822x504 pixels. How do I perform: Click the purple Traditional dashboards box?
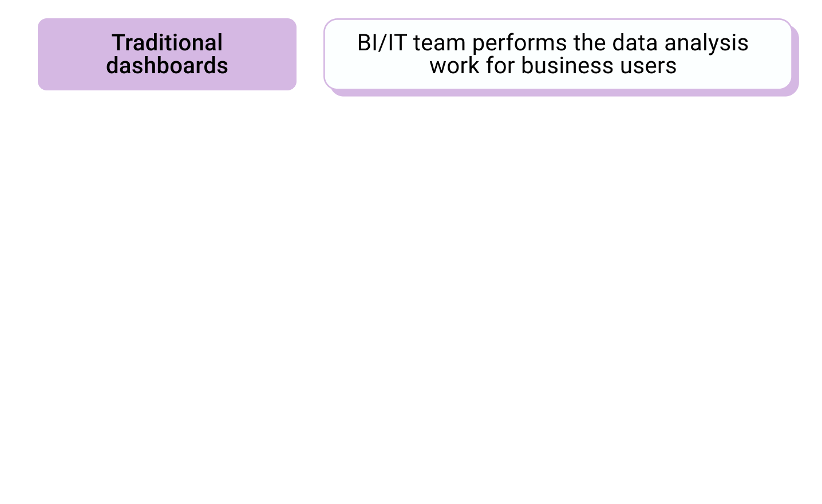[x=167, y=54]
